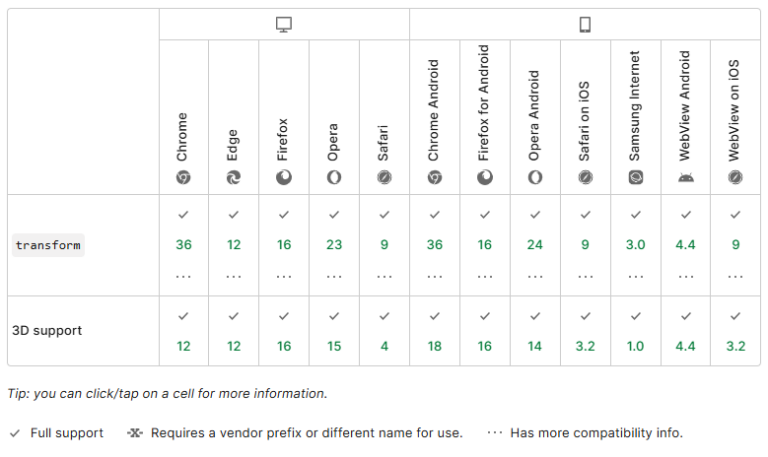Click the Chrome browser icon in header
Screen dimensions: 768x457
point(184,177)
